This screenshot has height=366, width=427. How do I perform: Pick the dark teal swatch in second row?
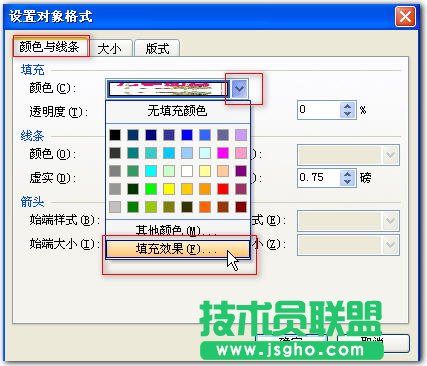tap(133, 153)
